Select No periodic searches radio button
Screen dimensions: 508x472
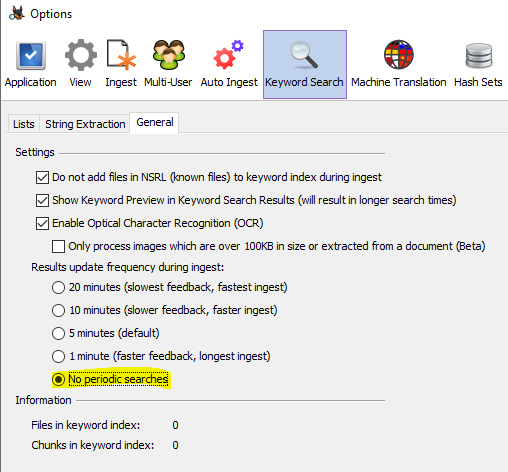pyautogui.click(x=58, y=379)
